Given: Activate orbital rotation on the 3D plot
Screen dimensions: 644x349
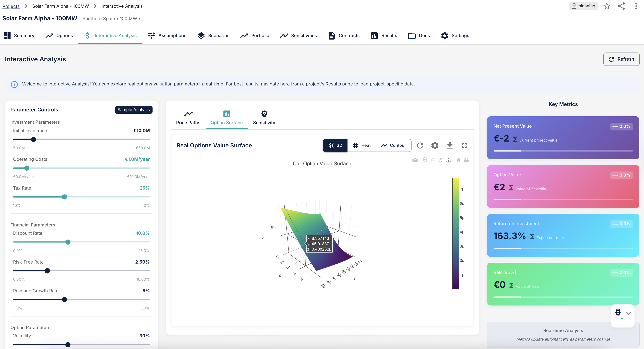Looking at the screenshot, I should (441, 160).
